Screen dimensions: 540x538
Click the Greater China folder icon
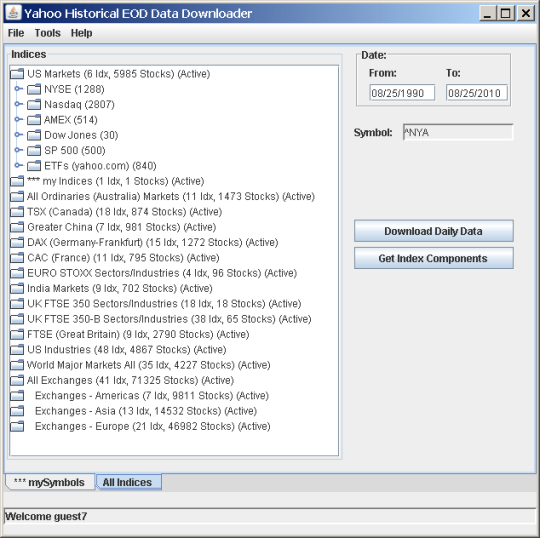coord(17,227)
